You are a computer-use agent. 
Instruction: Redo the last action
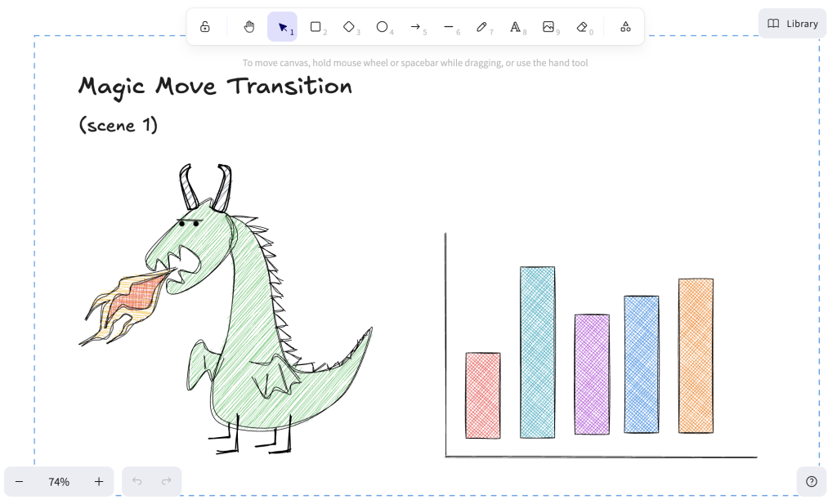point(166,481)
